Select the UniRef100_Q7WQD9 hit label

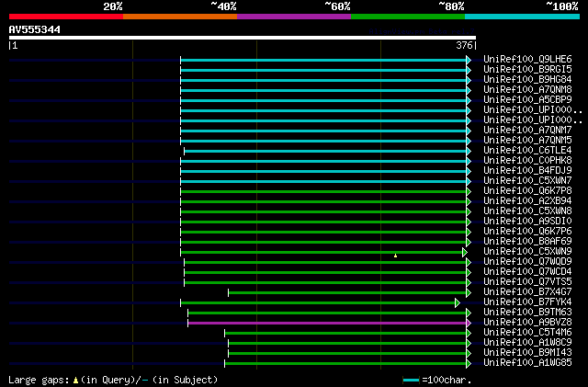click(527, 262)
